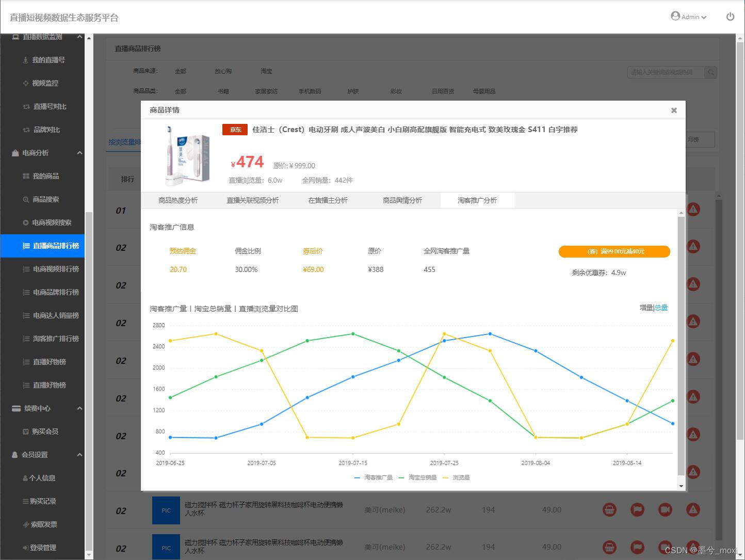Click the dialog scrollbar down arrow
Screen dimensions: 745x560
[681, 486]
